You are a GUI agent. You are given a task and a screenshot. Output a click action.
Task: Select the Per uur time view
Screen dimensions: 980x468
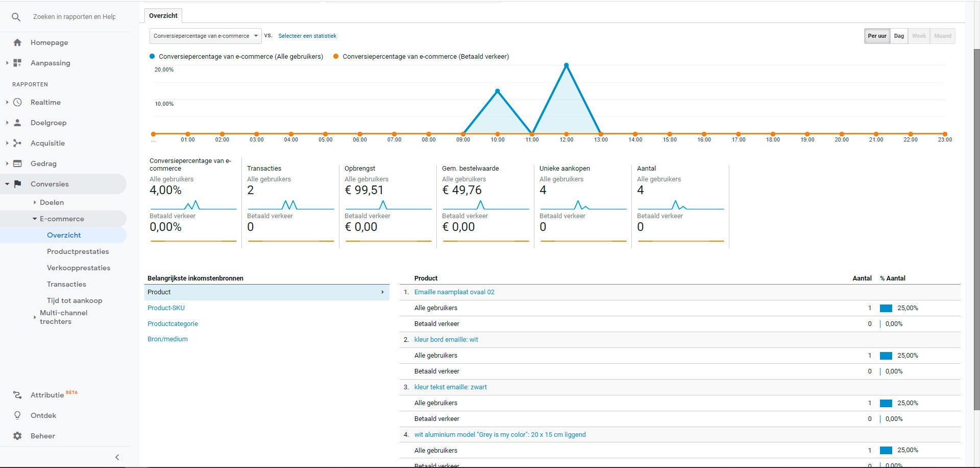coord(877,36)
